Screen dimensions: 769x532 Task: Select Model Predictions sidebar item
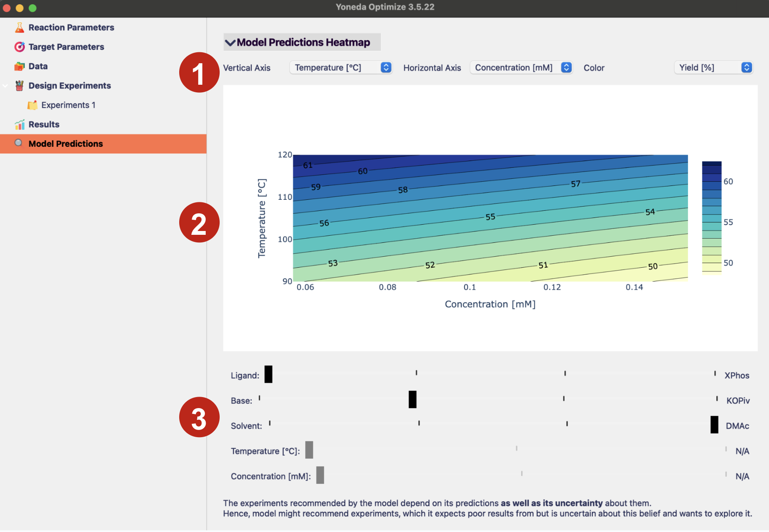point(103,144)
